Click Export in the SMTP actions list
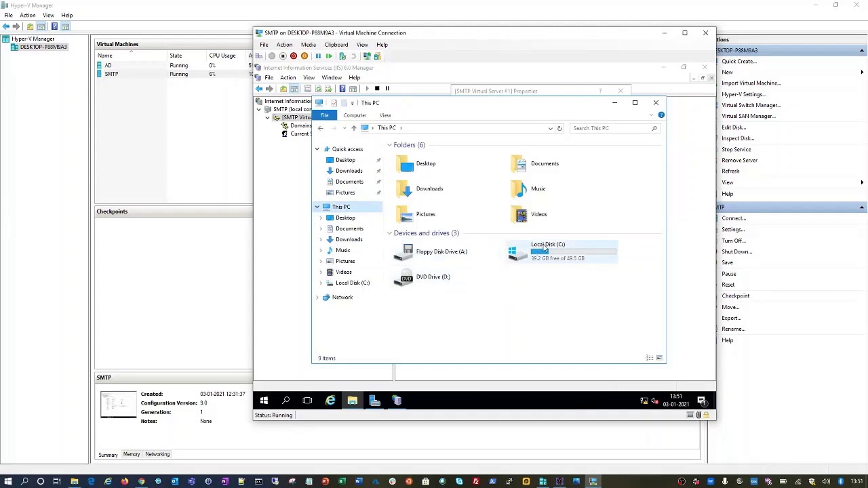The image size is (868, 488). tap(731, 318)
